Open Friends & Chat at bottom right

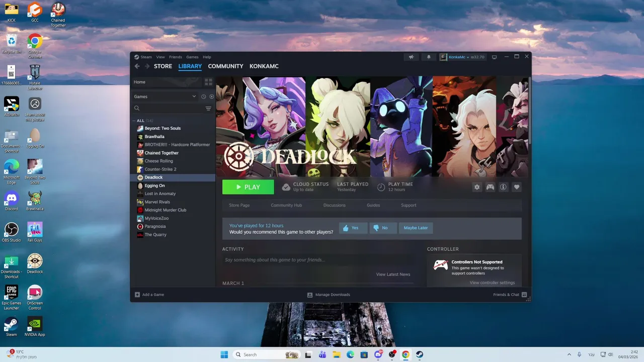coord(510,295)
